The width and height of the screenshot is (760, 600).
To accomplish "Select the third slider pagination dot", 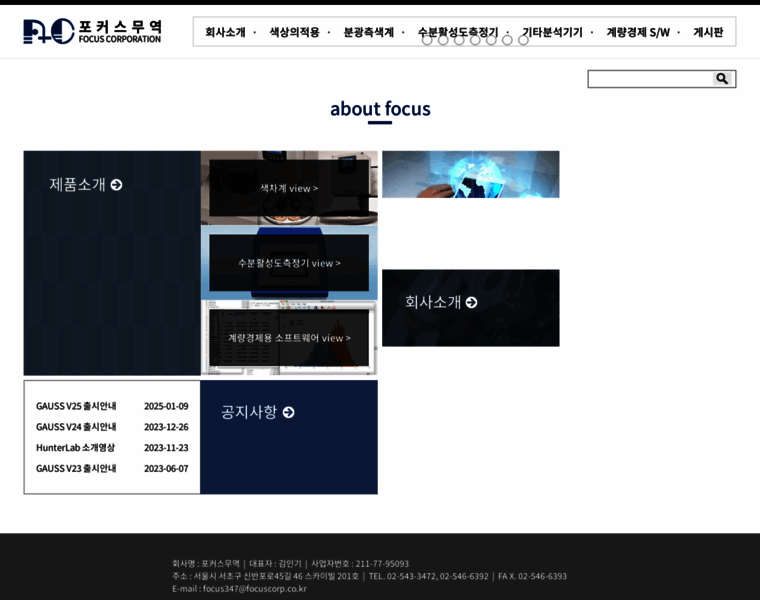I will [459, 40].
